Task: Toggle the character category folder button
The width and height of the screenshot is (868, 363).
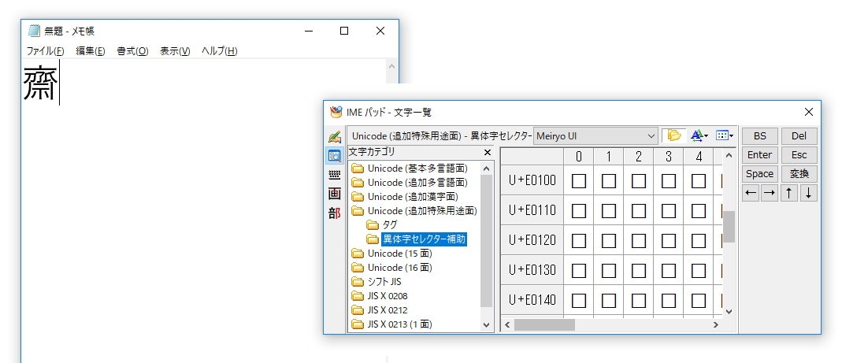Action: (673, 135)
